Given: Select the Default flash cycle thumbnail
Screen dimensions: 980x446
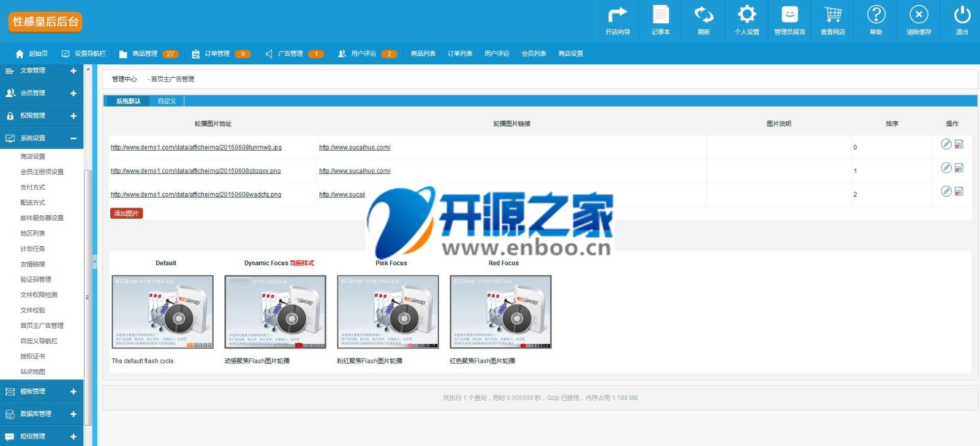Looking at the screenshot, I should [x=163, y=312].
